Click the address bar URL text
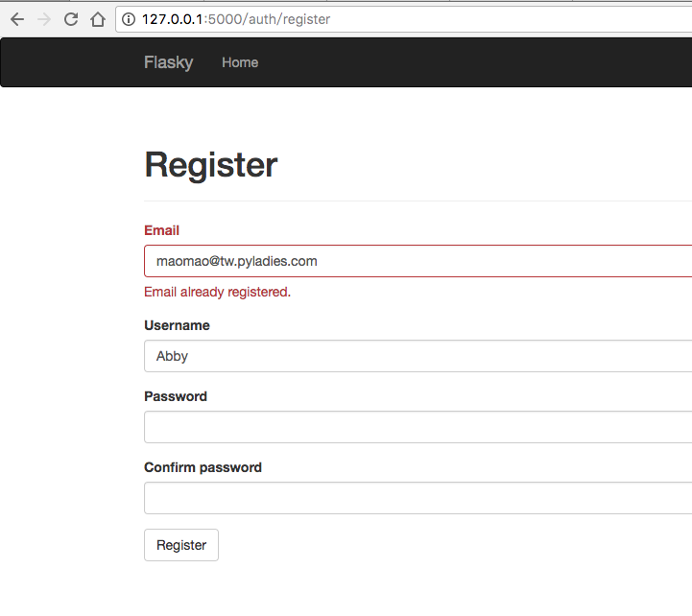The width and height of the screenshot is (692, 616). point(235,19)
